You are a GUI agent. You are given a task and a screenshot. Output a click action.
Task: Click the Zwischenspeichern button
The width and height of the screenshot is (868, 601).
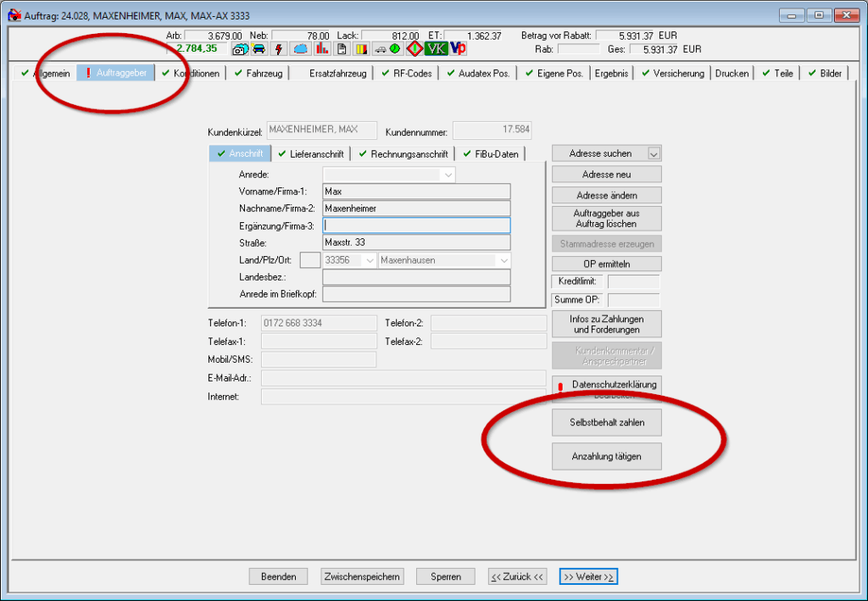click(x=362, y=576)
